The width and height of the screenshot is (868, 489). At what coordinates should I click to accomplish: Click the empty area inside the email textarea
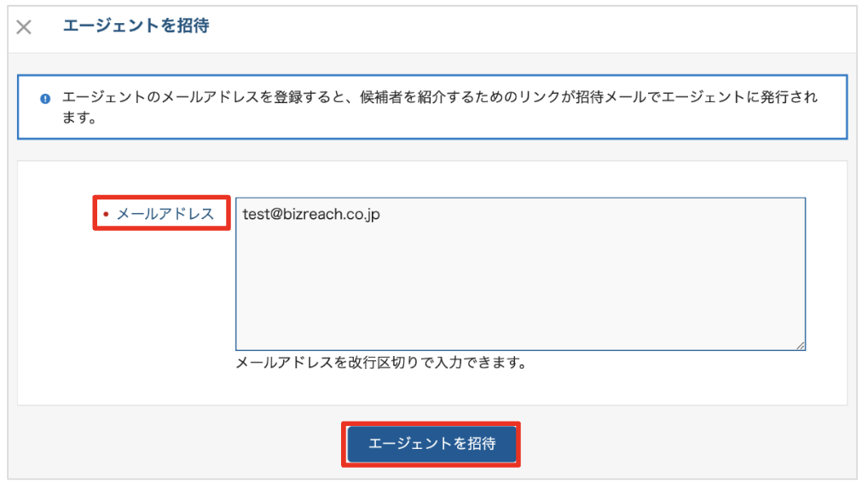(520, 290)
